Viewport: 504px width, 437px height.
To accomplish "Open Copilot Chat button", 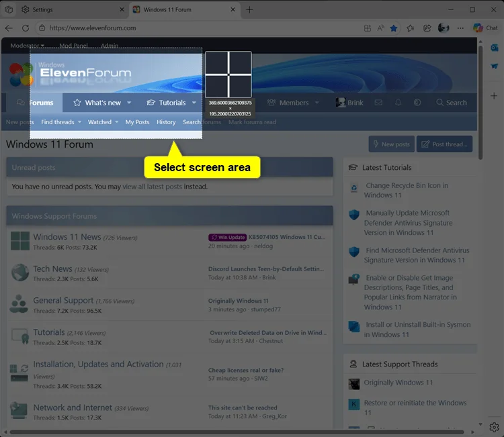I will click(x=485, y=28).
